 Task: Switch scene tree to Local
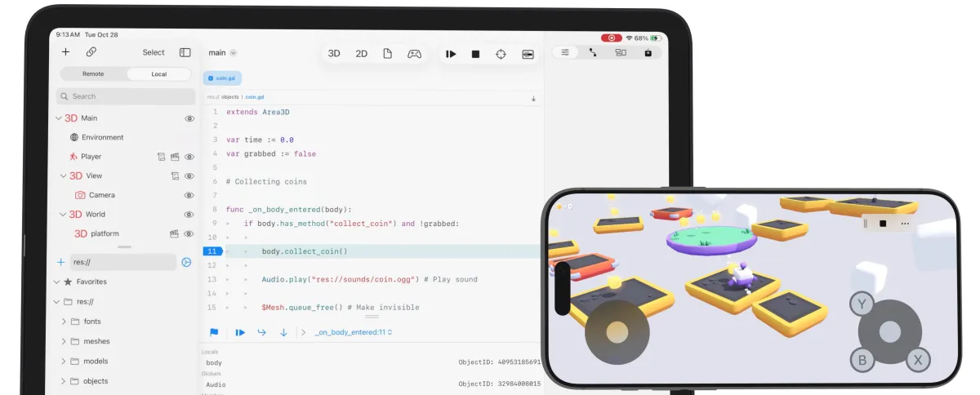159,73
